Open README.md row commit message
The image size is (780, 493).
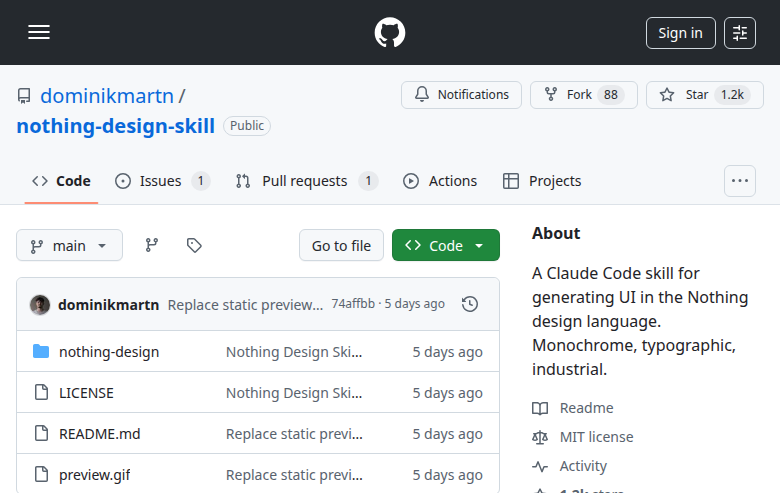click(x=294, y=434)
